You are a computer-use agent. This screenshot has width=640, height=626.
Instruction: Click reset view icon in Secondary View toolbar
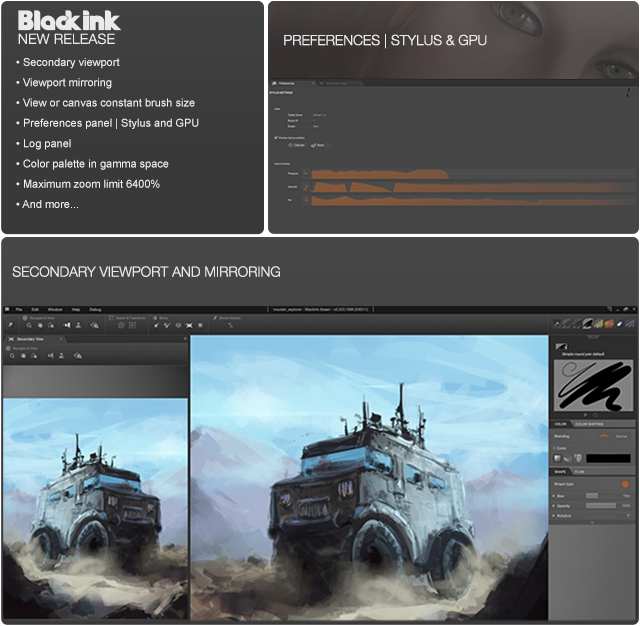click(x=62, y=356)
